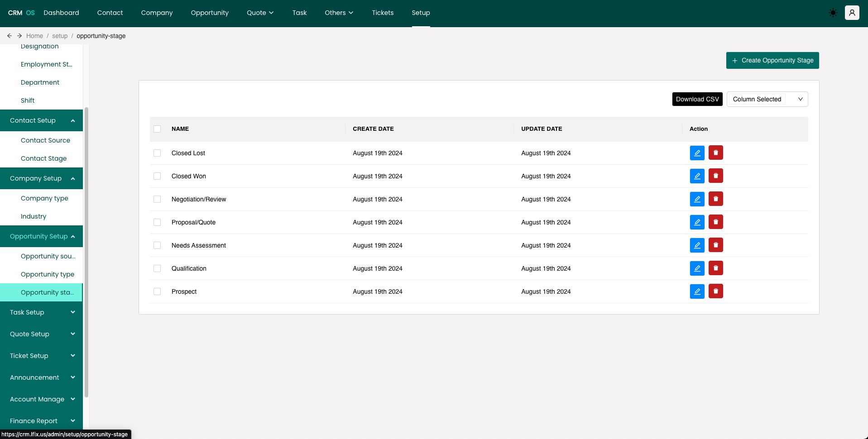Delete the Closed Won stage
Viewport: 868px width, 439px height.
tap(715, 176)
